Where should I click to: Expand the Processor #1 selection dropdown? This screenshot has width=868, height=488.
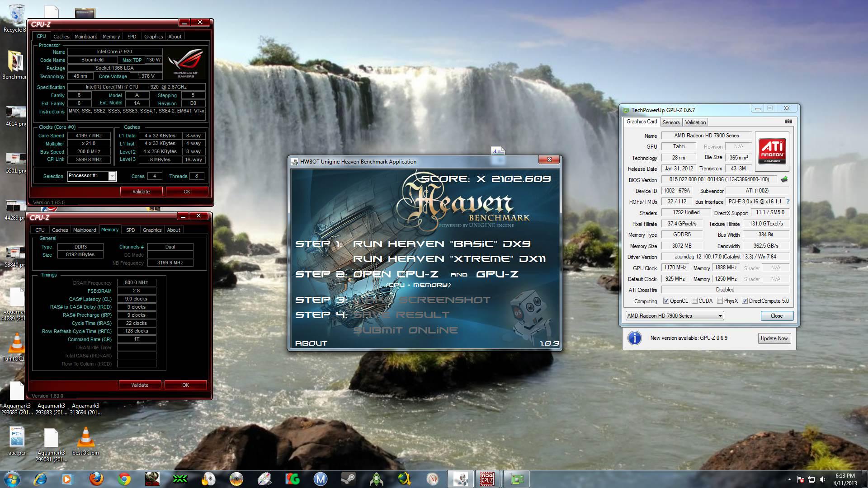pos(112,176)
